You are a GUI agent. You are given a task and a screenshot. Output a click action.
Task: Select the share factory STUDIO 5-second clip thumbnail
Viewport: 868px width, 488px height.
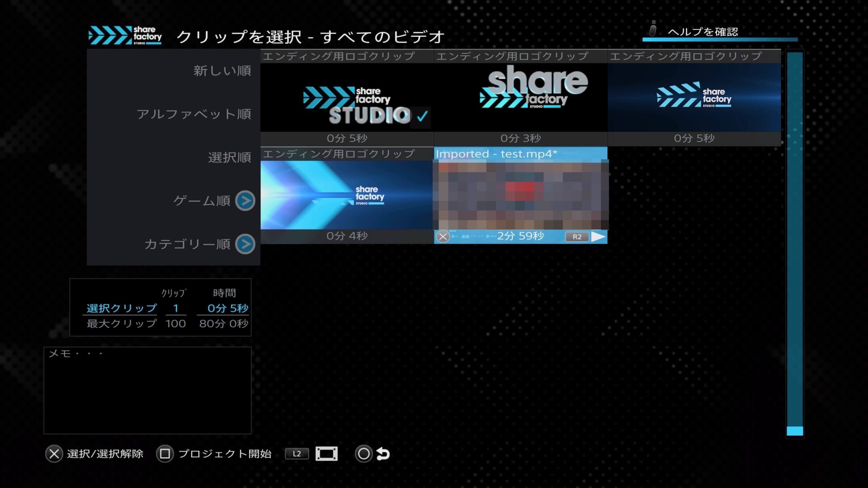[347, 98]
